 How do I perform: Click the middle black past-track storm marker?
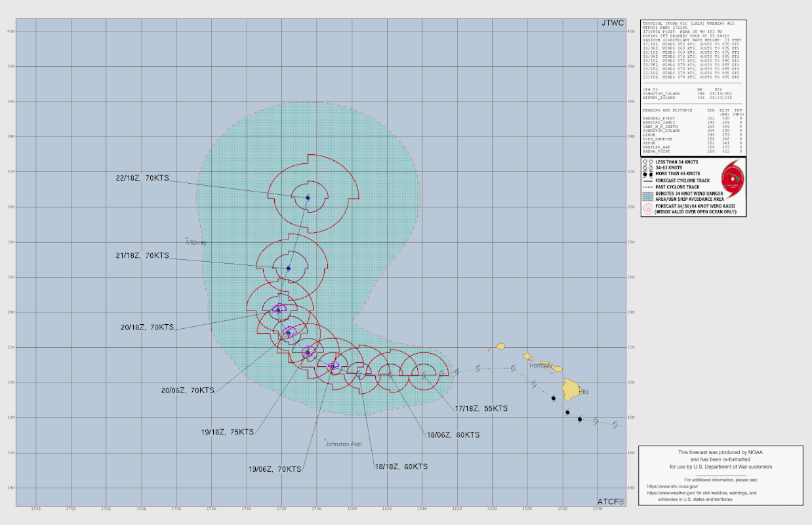(567, 412)
